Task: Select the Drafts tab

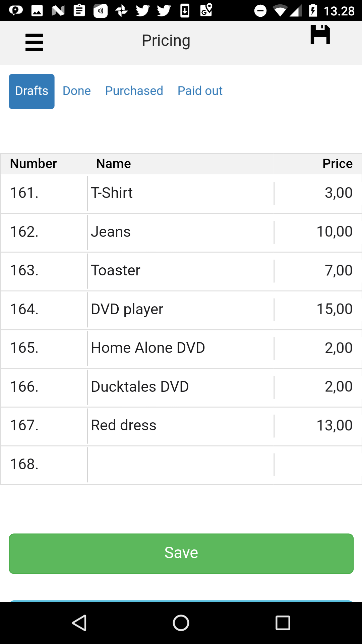Action: tap(32, 91)
